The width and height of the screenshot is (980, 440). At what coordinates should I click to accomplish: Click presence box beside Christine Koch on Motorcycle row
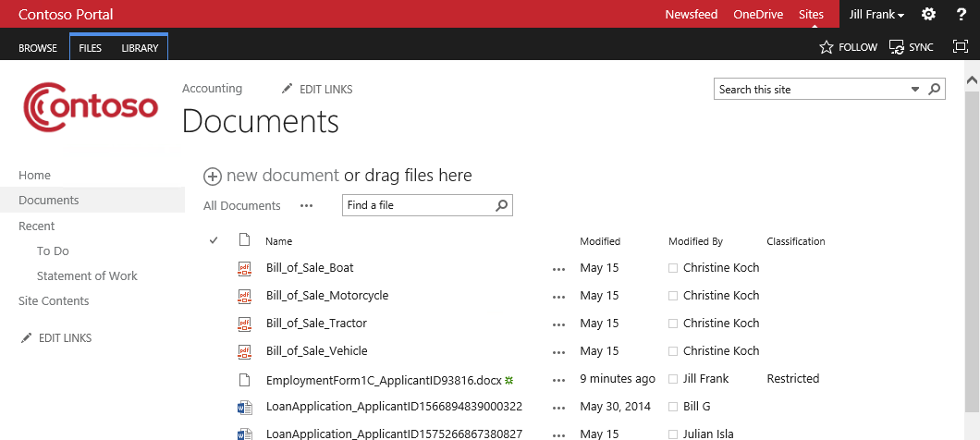point(673,296)
